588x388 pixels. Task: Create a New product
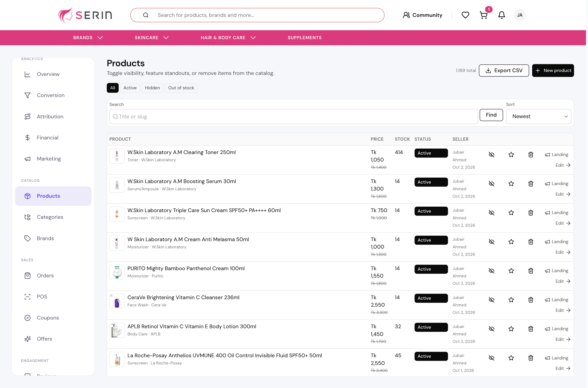(553, 70)
